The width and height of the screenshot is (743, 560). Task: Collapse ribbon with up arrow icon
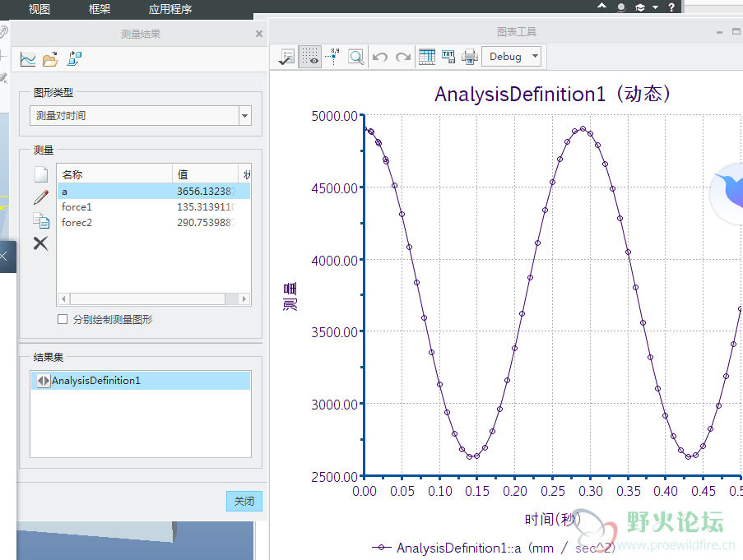[x=601, y=6]
